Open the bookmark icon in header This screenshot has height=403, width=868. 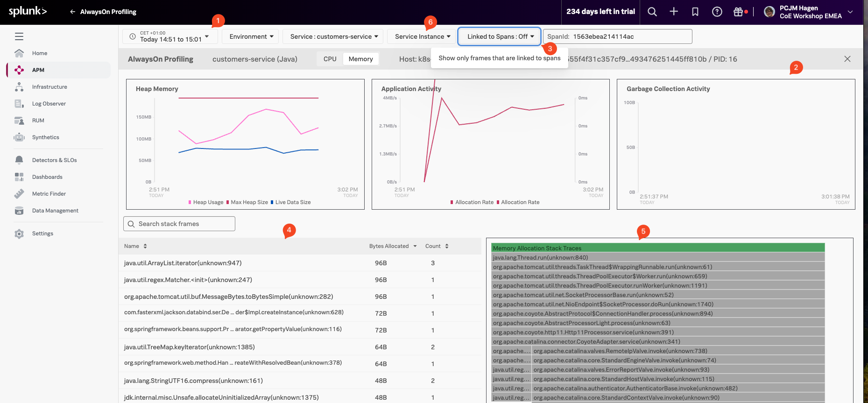tap(695, 12)
